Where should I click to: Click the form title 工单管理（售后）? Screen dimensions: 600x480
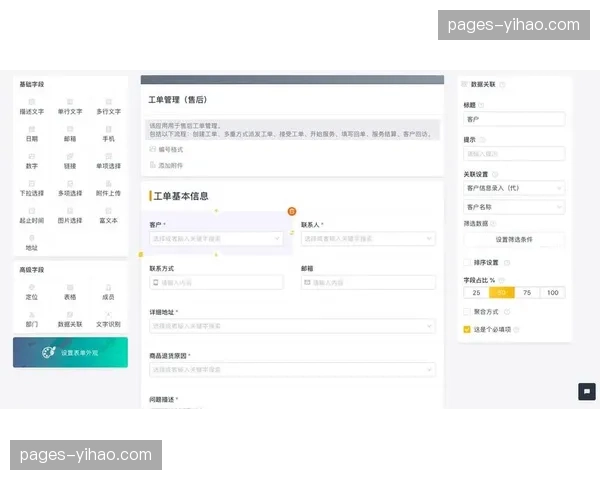(178, 100)
